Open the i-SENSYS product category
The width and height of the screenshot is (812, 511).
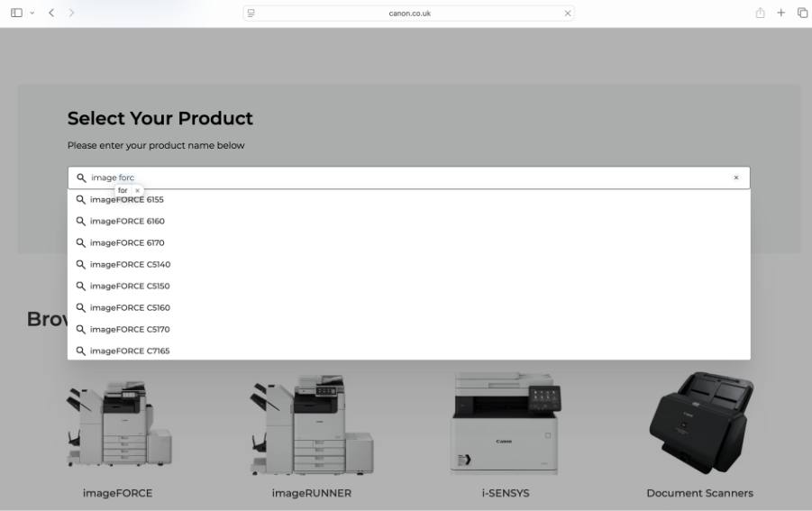(x=505, y=425)
